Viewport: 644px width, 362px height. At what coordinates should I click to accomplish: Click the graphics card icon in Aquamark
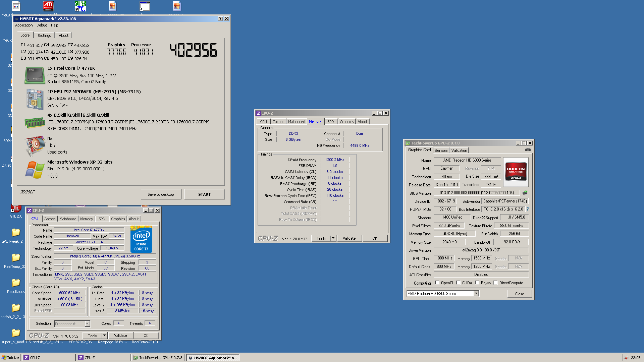click(x=36, y=146)
